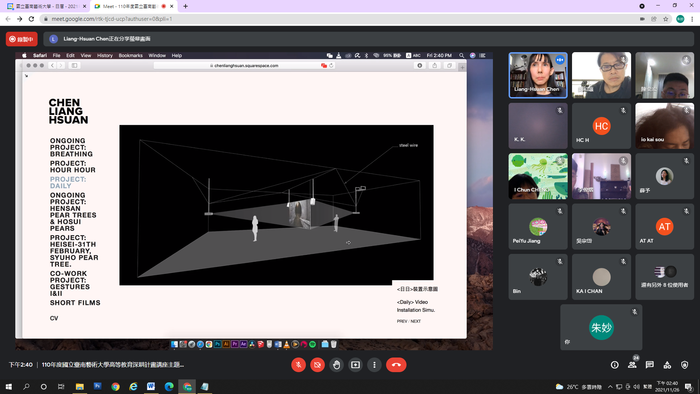The width and height of the screenshot is (700, 394).
Task: Select the KA I CHAN participant tile
Action: [x=601, y=277]
